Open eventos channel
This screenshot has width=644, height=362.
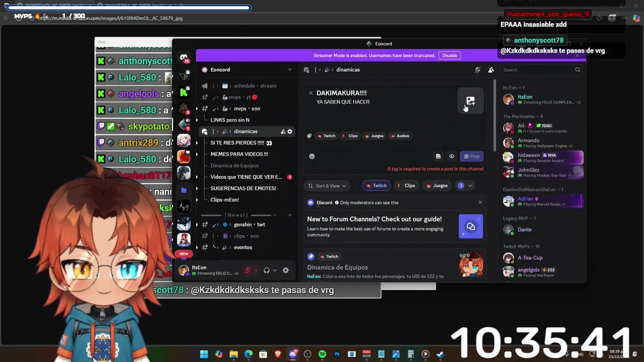click(247, 247)
